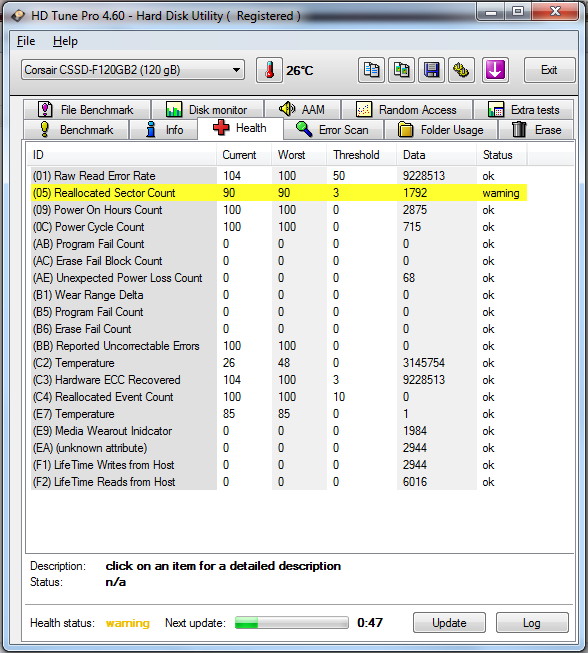Click the Exit button

(x=549, y=70)
